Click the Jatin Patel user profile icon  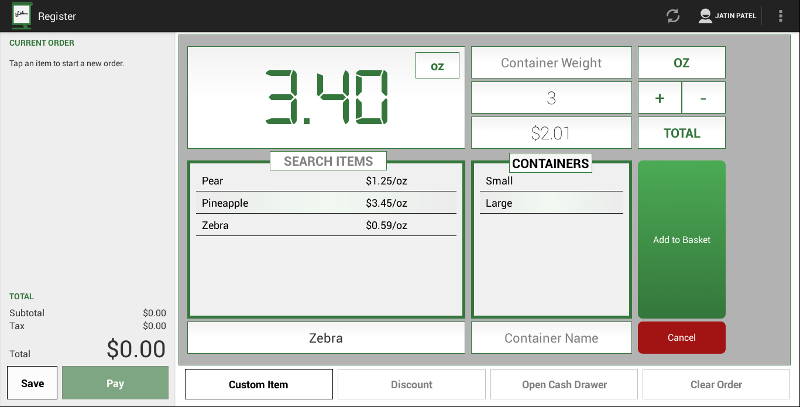click(x=705, y=16)
